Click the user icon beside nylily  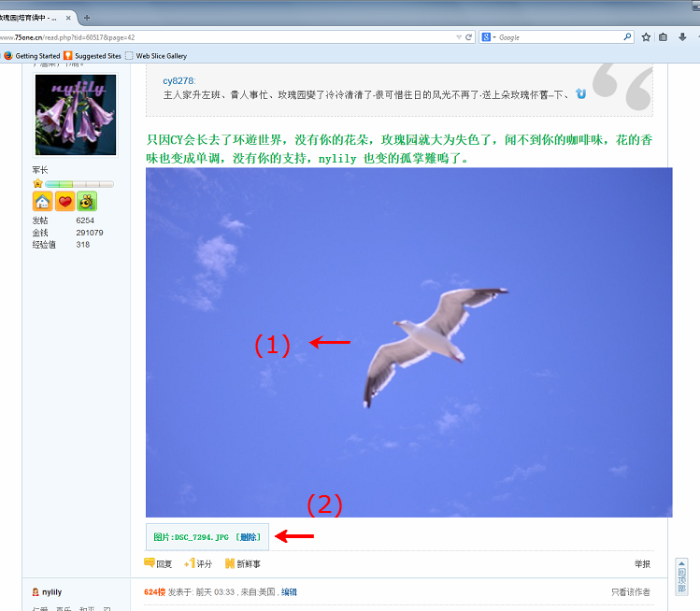tap(36, 591)
